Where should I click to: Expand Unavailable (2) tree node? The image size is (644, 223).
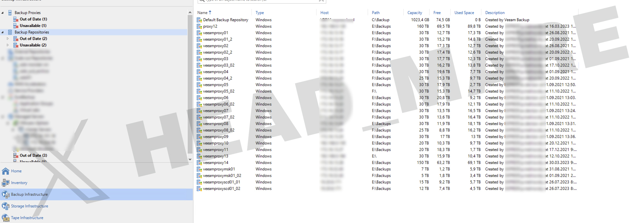pos(8,45)
